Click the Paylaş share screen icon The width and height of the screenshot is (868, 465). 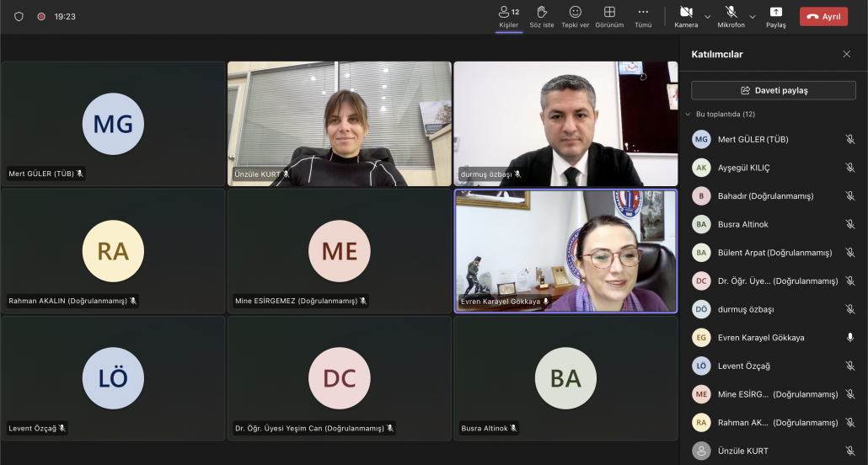pos(775,13)
